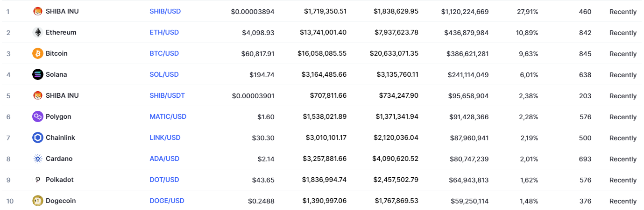
Task: Click the Solana logo icon
Action: (x=38, y=74)
